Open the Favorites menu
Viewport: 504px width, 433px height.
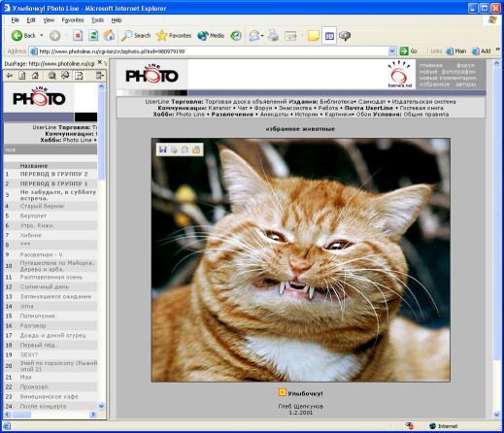point(73,20)
